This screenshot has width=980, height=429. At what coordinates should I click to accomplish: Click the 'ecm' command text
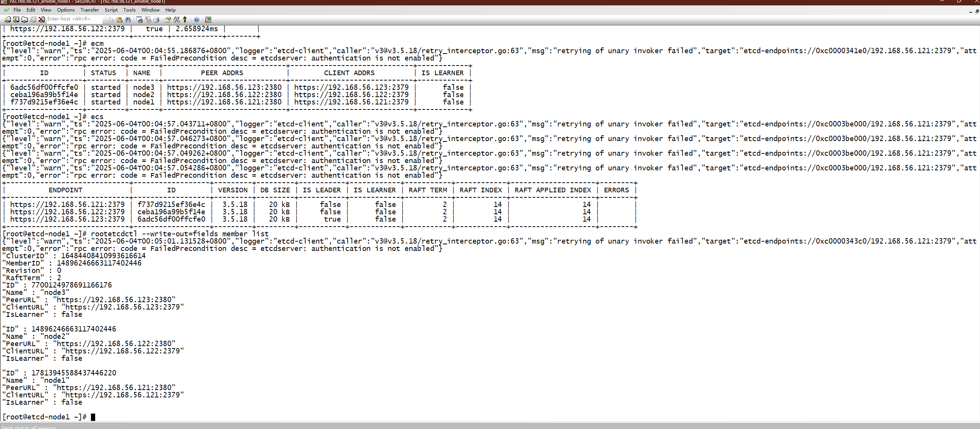click(x=97, y=44)
